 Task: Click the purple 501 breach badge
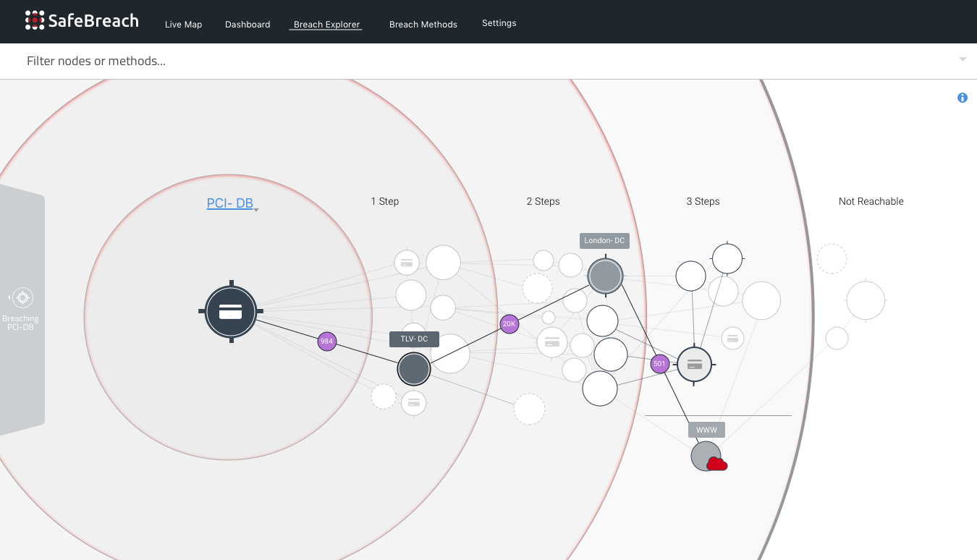click(x=659, y=363)
